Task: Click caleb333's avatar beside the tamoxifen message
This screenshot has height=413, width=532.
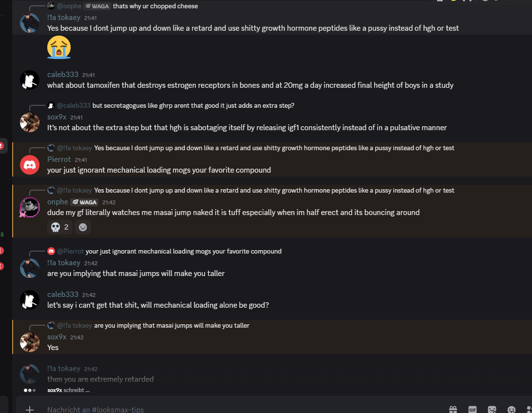Action: tap(30, 80)
